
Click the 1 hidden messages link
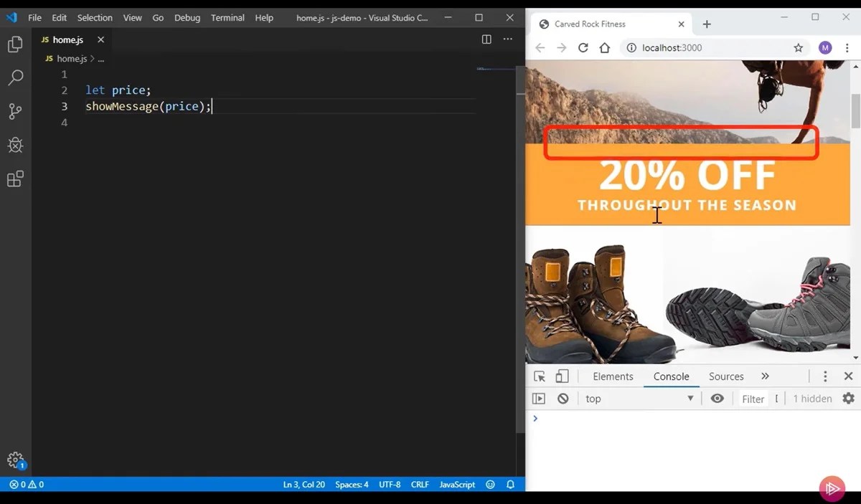[x=811, y=399]
